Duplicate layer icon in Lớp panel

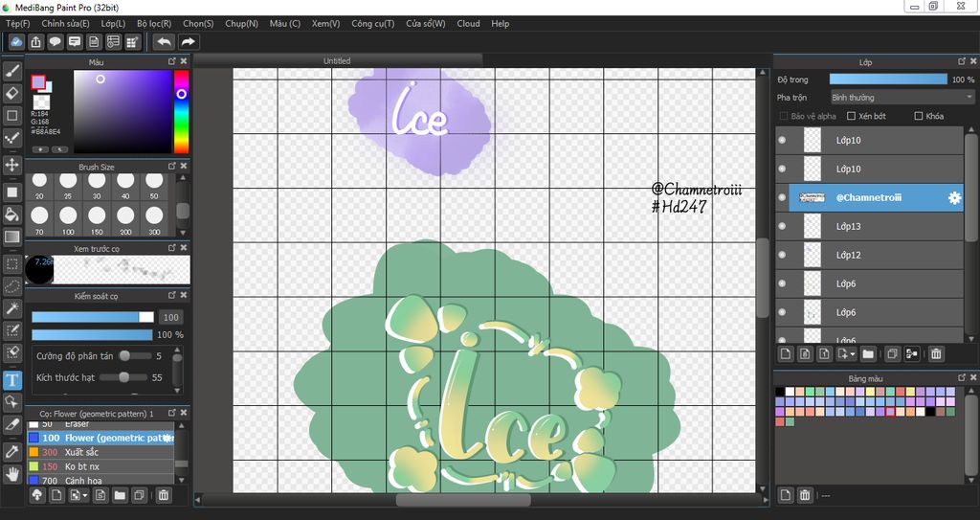[893, 353]
